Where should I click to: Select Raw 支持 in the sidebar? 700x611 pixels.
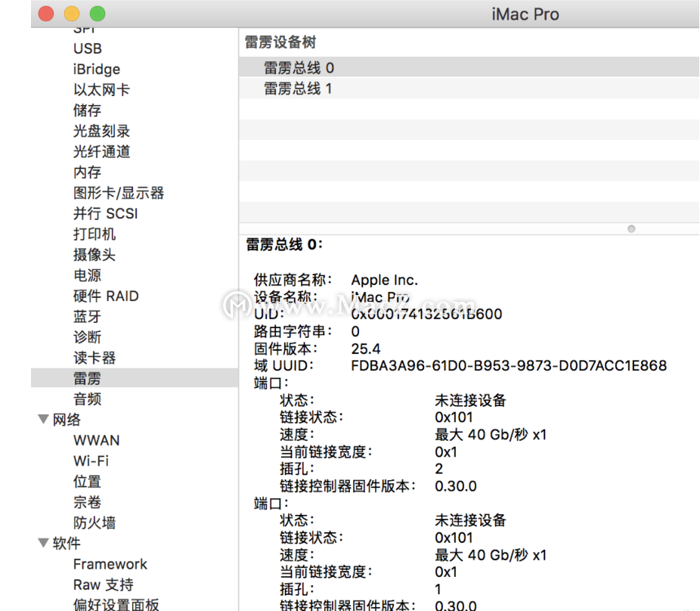pos(103,585)
